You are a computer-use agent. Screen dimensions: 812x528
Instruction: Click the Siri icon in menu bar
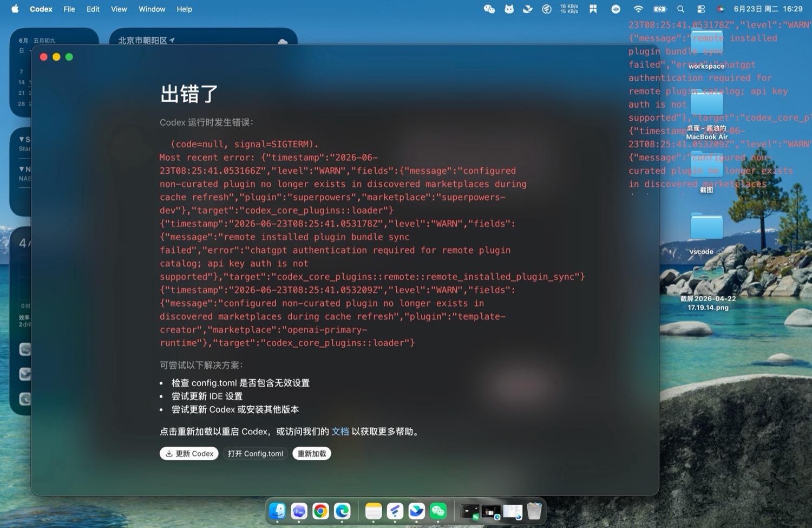point(721,9)
